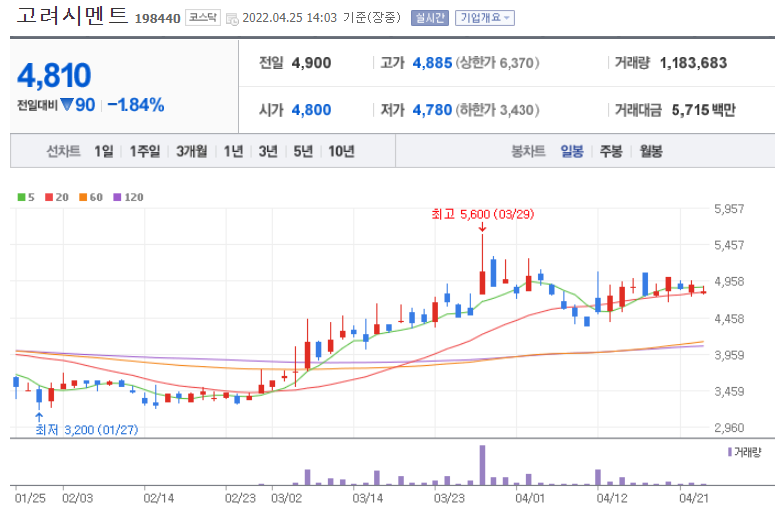Screen dimensions: 775x508
Task: Switch to 월봉 candlestick chart
Action: click(x=651, y=151)
